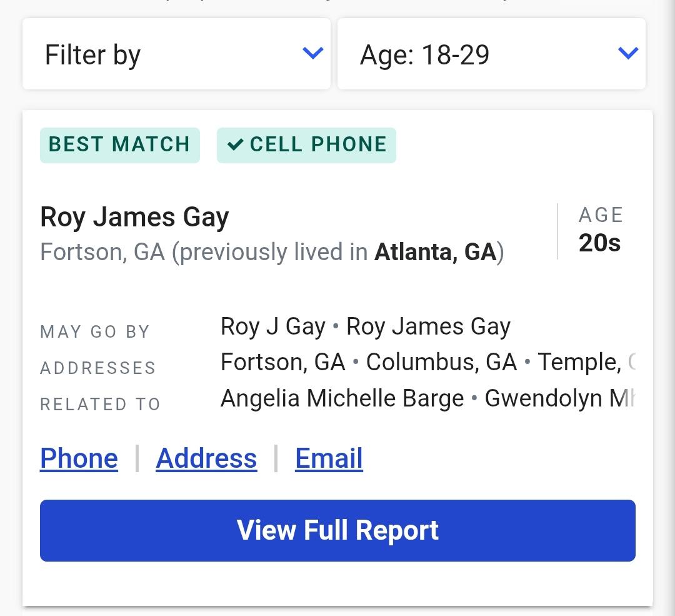Image resolution: width=675 pixels, height=616 pixels.
Task: Open the Email link
Action: pyautogui.click(x=329, y=458)
